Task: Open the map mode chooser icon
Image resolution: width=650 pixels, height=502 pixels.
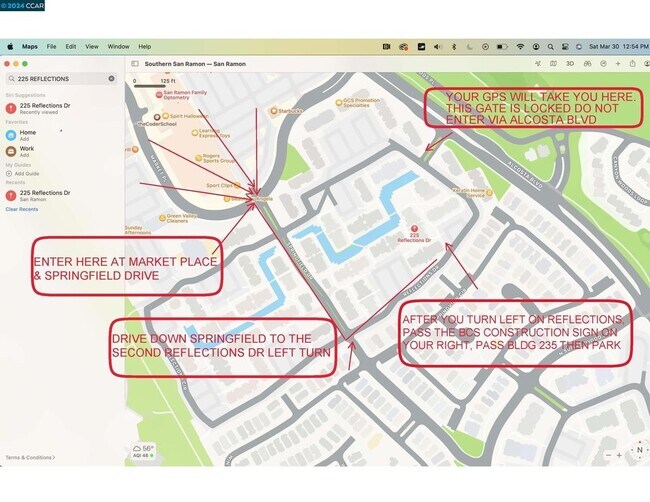Action: (553, 64)
